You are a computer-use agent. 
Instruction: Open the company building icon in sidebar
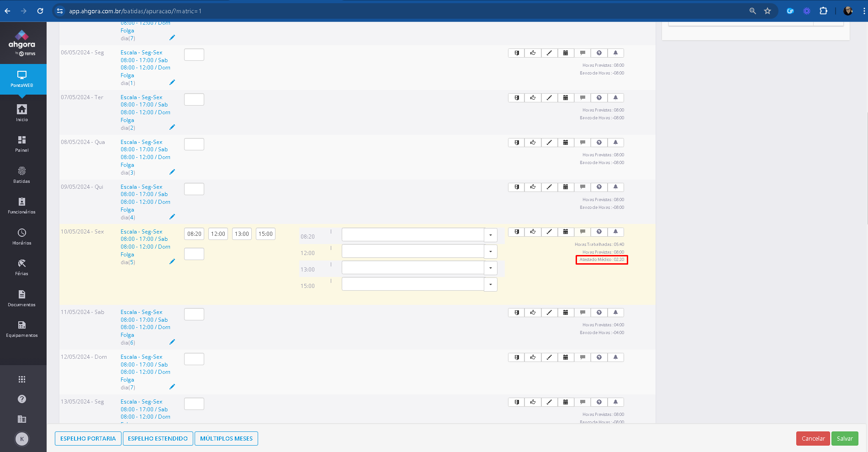pos(22,419)
